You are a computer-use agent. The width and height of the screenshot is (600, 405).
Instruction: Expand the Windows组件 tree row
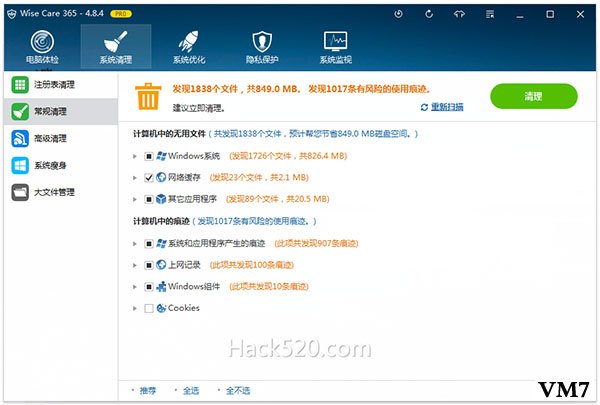point(135,287)
